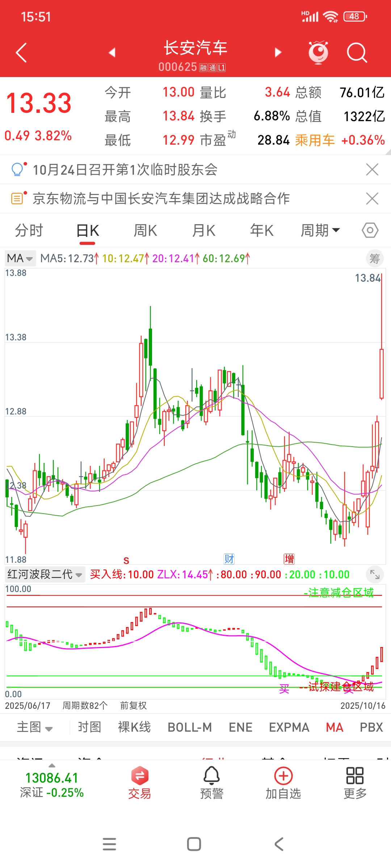The image size is (391, 868).
Task: Switch to the 分时 tab
Action: tap(29, 230)
